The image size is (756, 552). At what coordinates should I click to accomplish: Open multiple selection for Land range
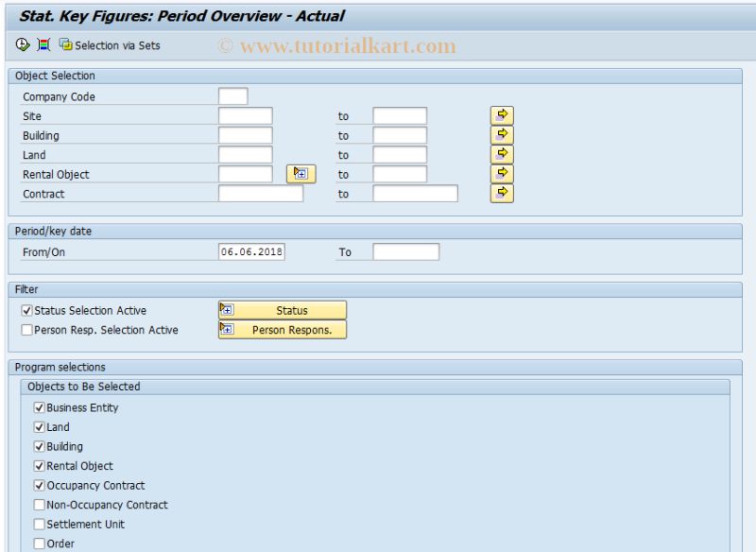pos(503,154)
